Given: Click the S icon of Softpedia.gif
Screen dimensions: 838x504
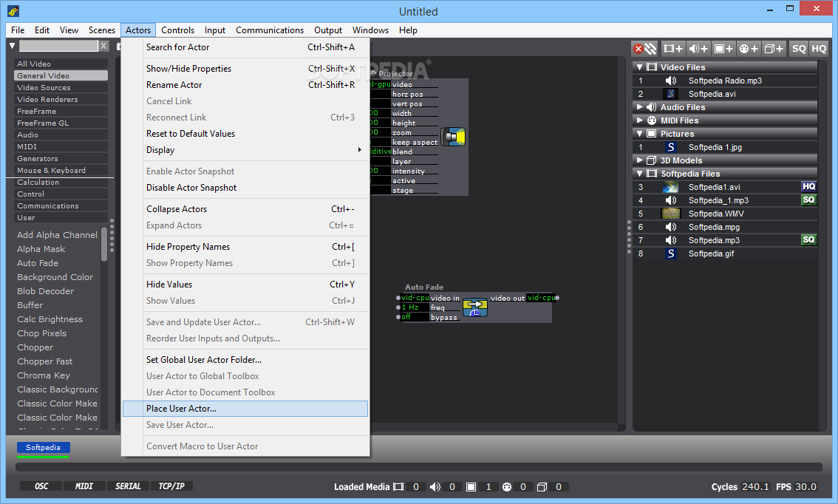Looking at the screenshot, I should coord(671,254).
